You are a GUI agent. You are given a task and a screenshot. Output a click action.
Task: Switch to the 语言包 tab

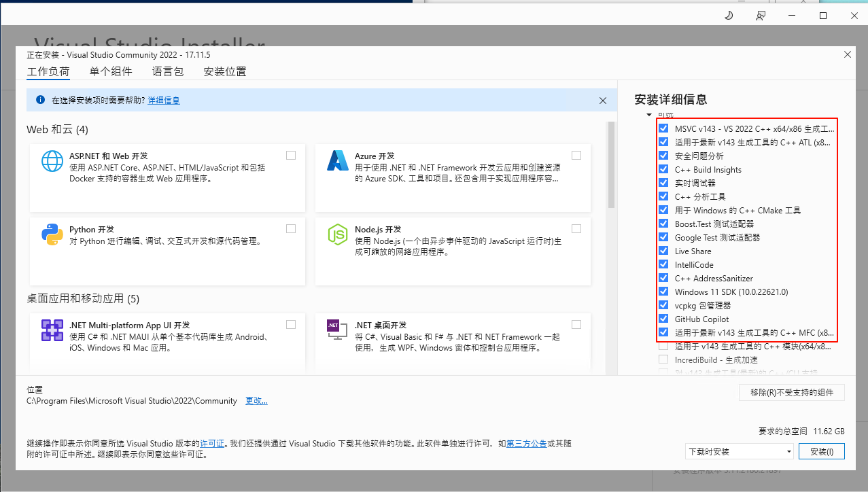(168, 71)
